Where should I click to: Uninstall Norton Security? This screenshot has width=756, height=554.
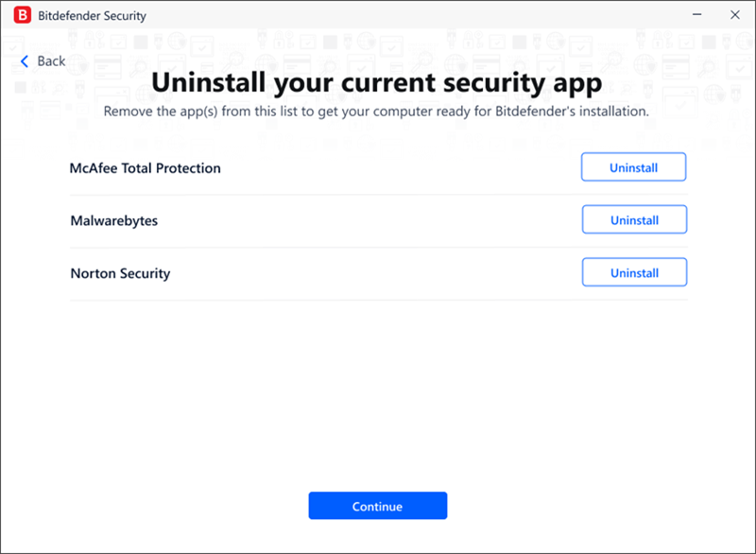click(634, 272)
